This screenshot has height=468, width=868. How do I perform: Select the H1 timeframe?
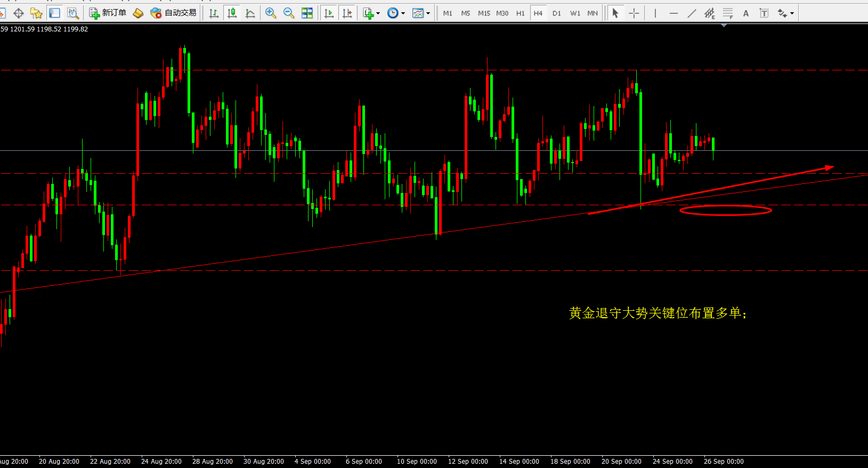[x=521, y=13]
